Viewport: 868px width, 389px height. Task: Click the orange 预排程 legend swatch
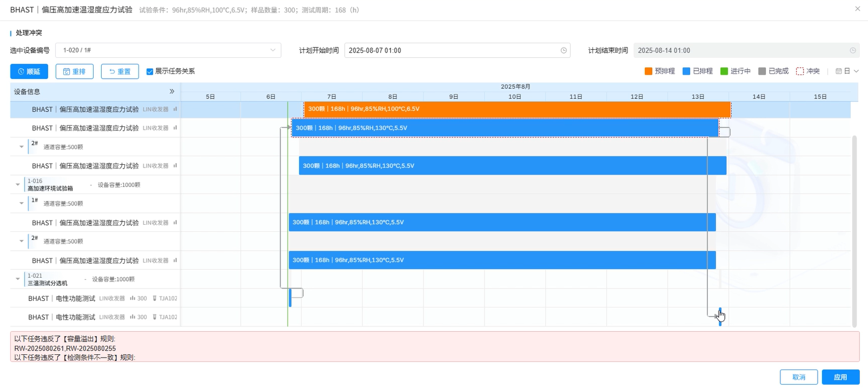[x=648, y=71]
